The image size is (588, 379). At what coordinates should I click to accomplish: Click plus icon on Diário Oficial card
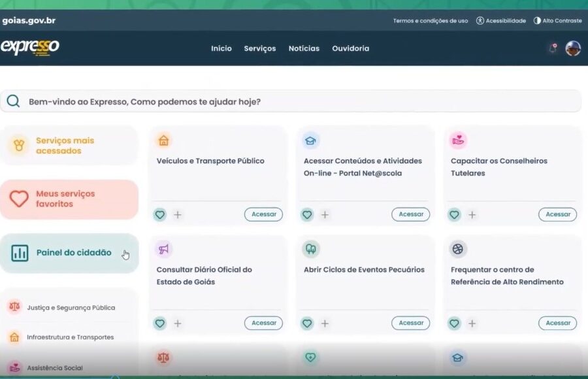click(178, 323)
